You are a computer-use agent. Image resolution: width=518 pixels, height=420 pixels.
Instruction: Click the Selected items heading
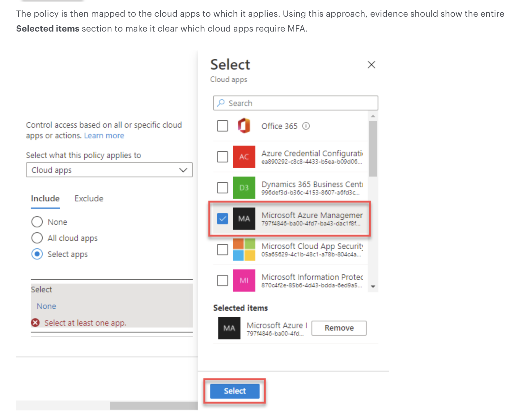coord(240,308)
